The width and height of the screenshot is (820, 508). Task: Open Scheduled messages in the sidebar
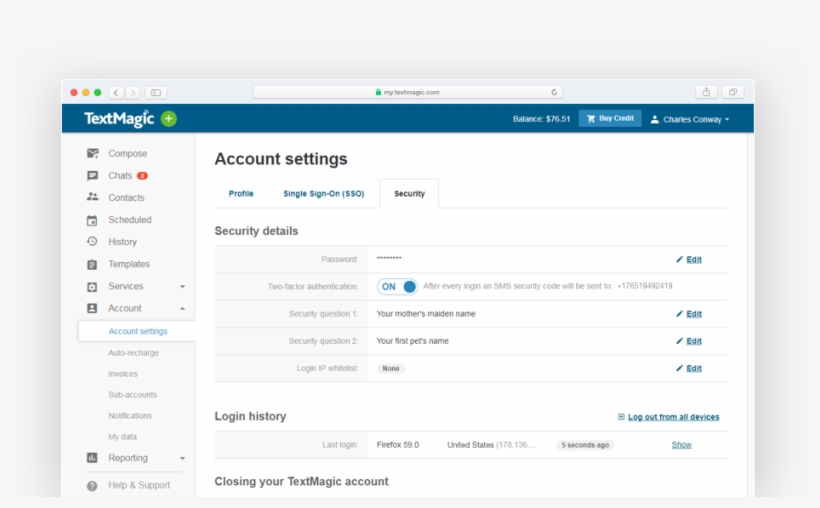tap(129, 220)
